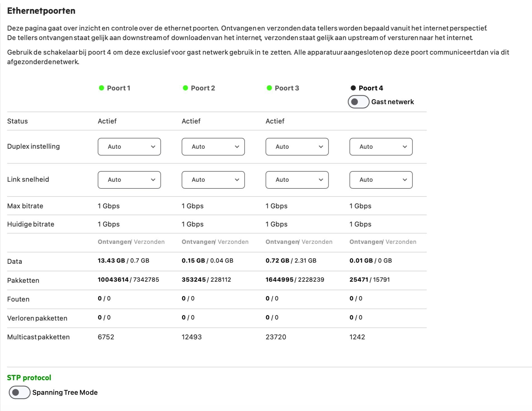
Task: Click the Poort 4 column header
Action: pos(371,88)
